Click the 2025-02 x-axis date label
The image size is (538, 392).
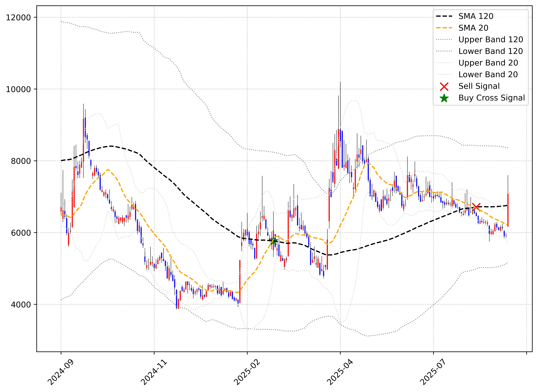click(247, 372)
